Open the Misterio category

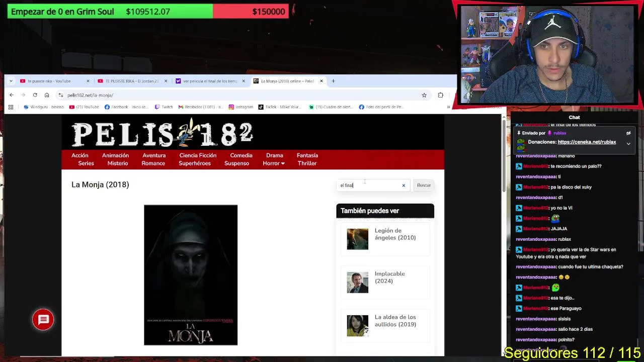(118, 163)
